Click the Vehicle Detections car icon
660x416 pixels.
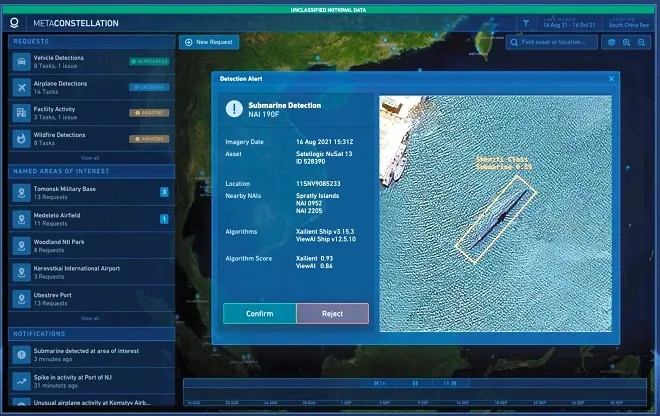tap(21, 61)
